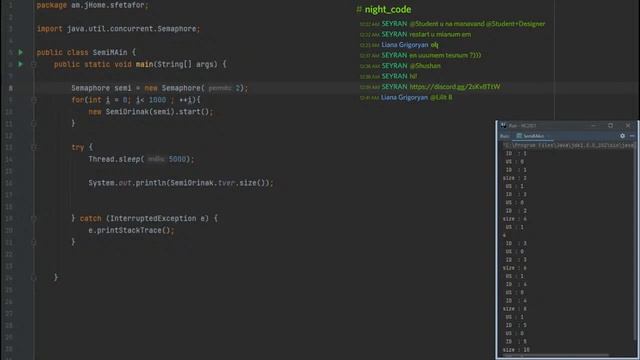Open the discord.gg invite link in chat overlay
Image resolution: width=640 pixels, height=360 pixels.
(x=455, y=87)
